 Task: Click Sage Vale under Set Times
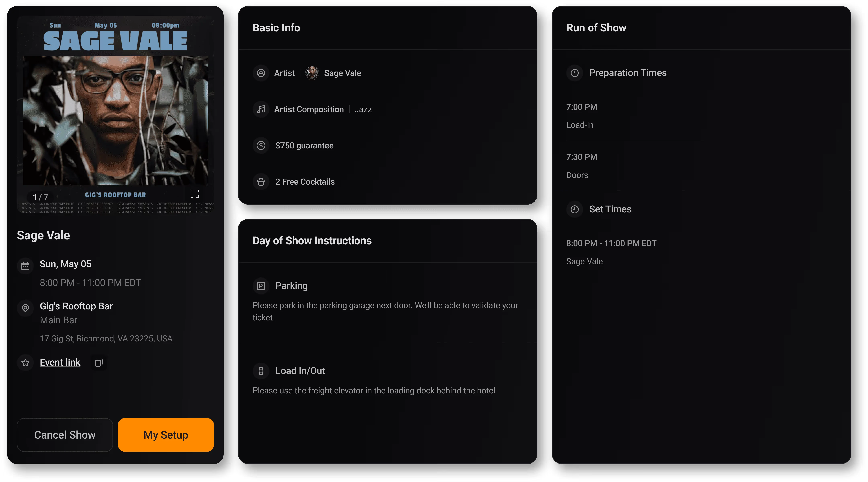coord(584,261)
